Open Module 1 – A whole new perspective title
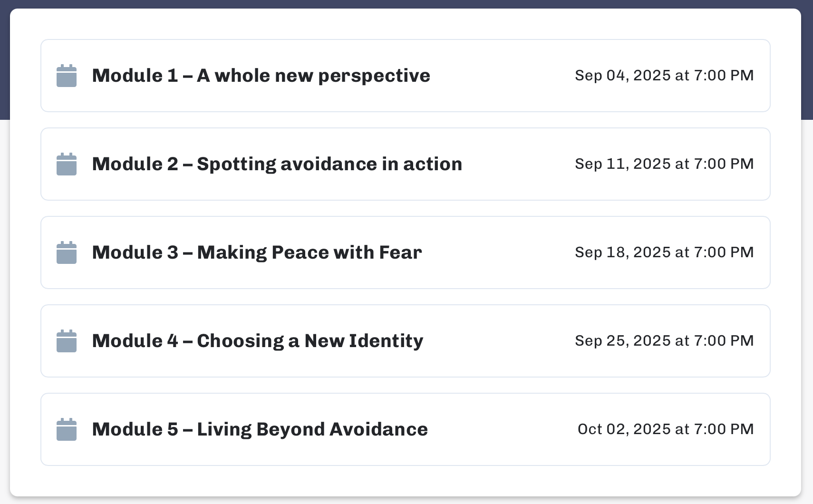This screenshot has width=813, height=504. tap(261, 76)
